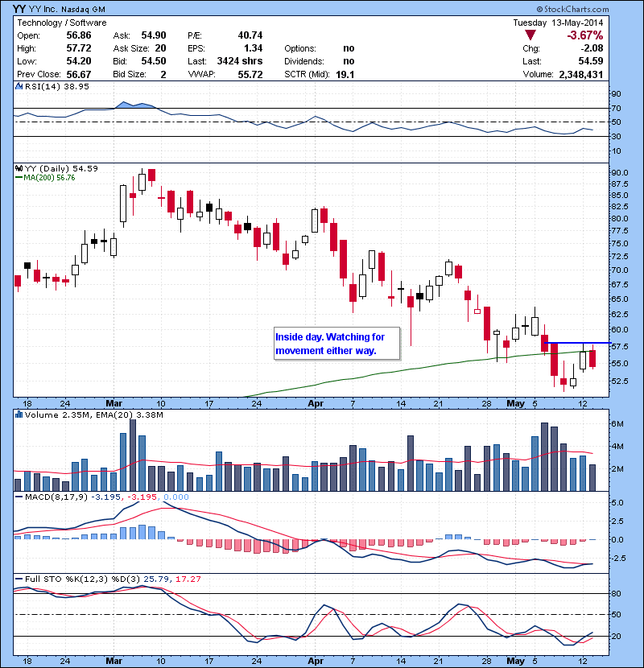This screenshot has height=668, width=644.
Task: Click the Volume panel bar-chart icon
Action: tap(19, 414)
